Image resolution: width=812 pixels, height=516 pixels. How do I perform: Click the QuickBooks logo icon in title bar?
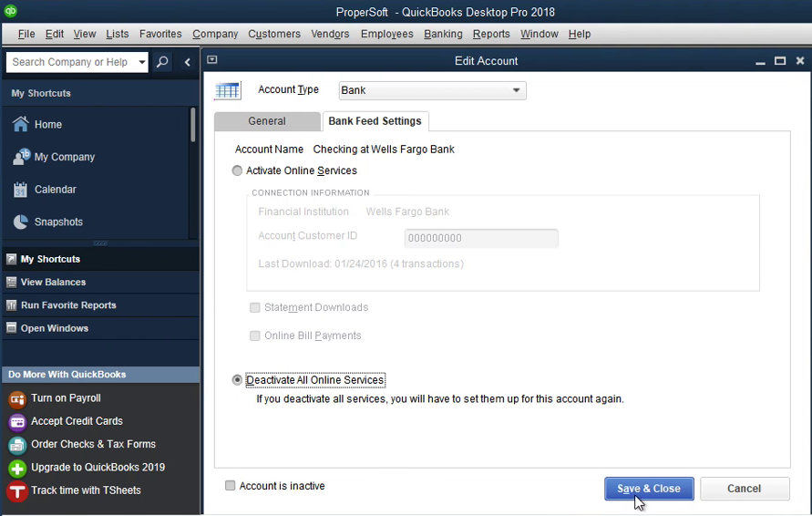tap(10, 10)
